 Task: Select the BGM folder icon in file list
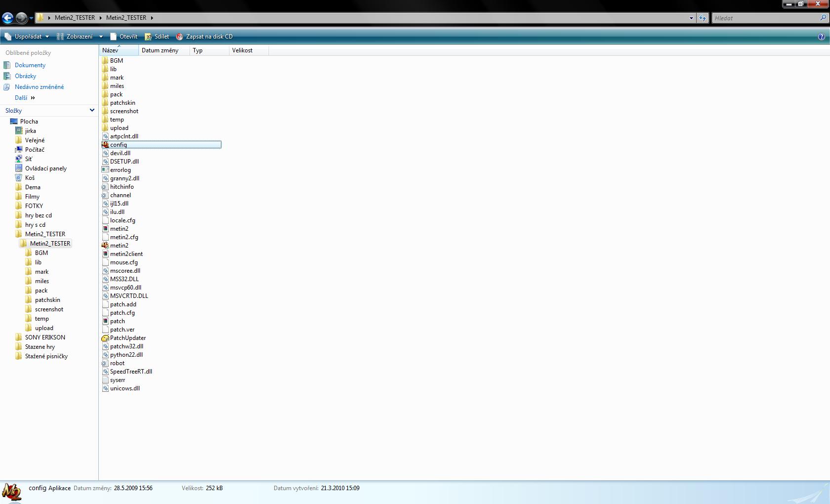[x=105, y=61]
